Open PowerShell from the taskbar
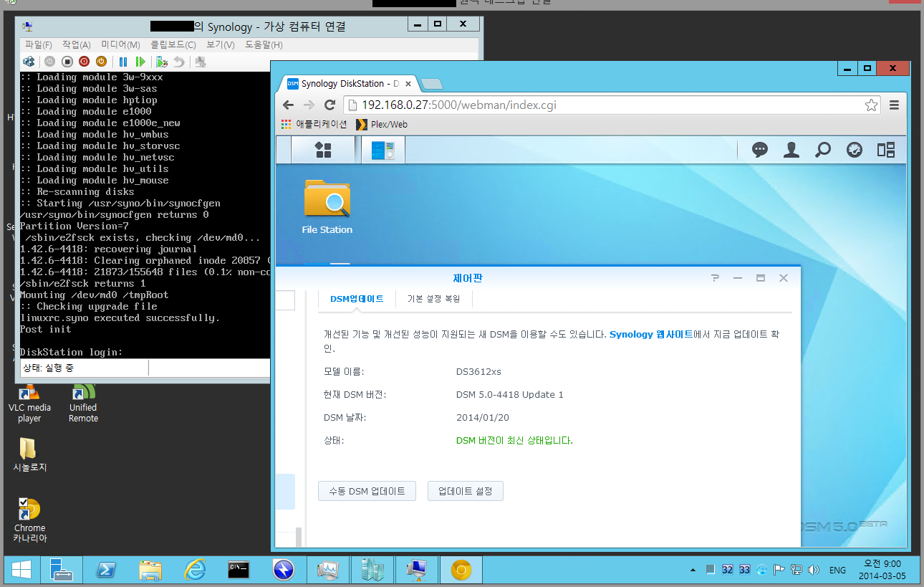 pyautogui.click(x=106, y=571)
